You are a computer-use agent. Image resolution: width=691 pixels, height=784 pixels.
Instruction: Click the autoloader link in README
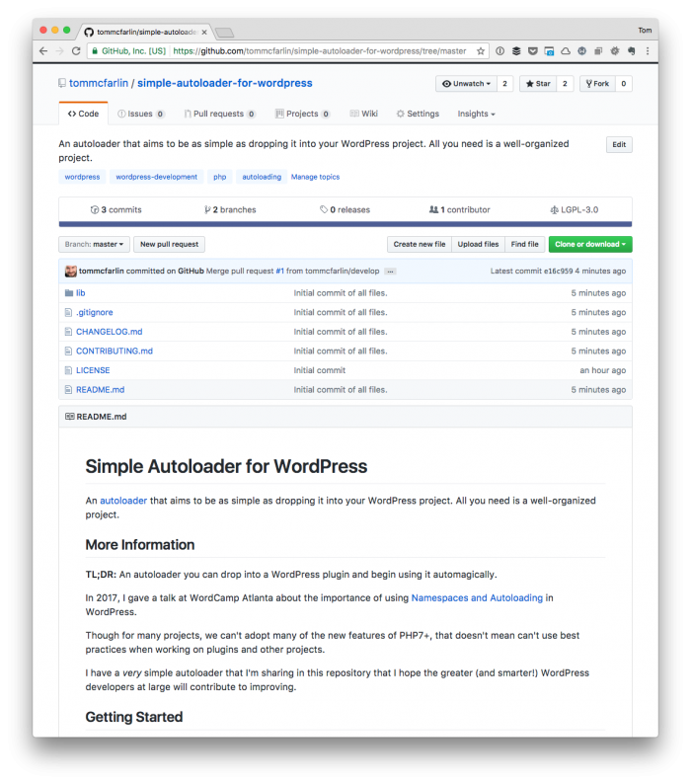point(123,501)
